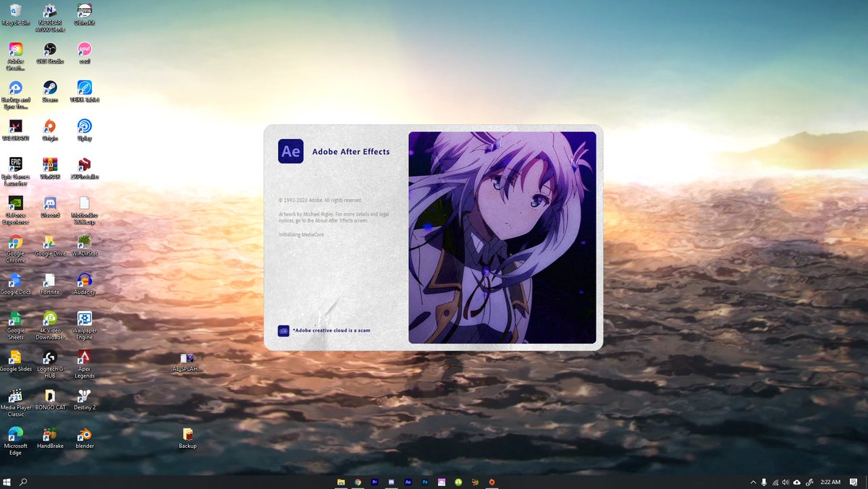Select the OBS Studio desktop shortcut
The height and width of the screenshot is (489, 868).
pos(50,49)
